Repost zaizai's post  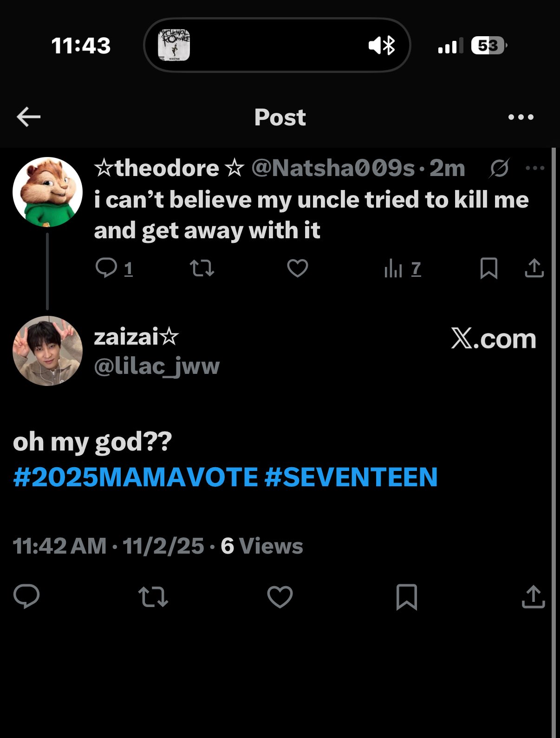click(x=153, y=596)
